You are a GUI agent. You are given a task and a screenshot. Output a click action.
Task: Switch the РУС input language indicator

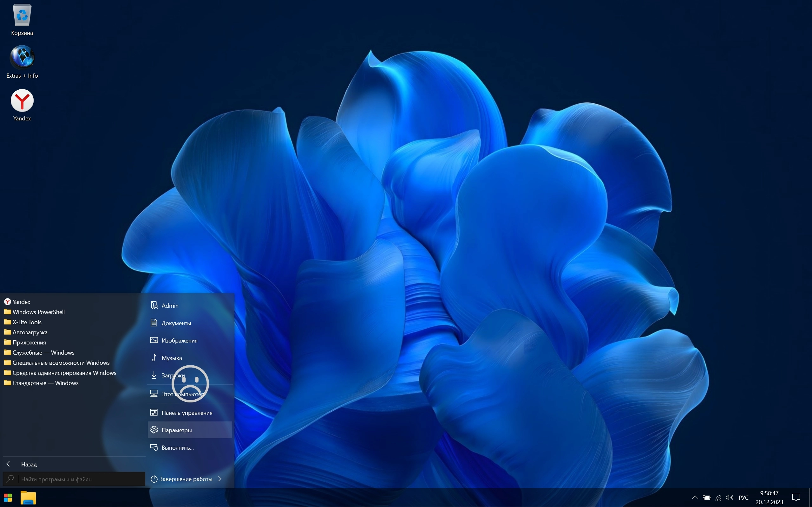point(743,497)
